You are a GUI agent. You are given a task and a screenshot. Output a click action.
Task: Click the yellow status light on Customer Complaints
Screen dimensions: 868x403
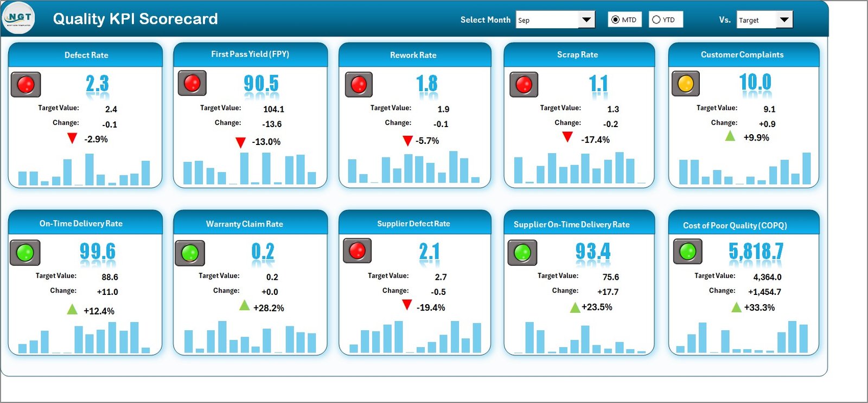pyautogui.click(x=686, y=84)
